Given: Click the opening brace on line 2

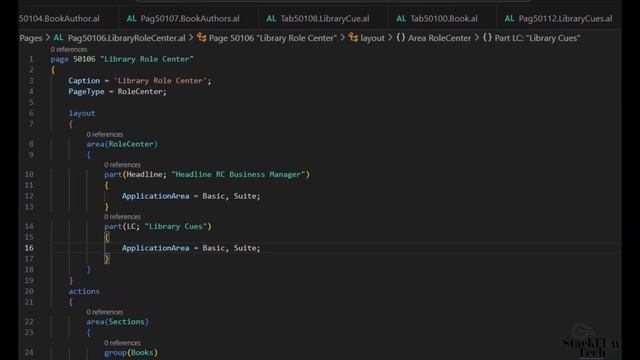Looking at the screenshot, I should pyautogui.click(x=53, y=70).
